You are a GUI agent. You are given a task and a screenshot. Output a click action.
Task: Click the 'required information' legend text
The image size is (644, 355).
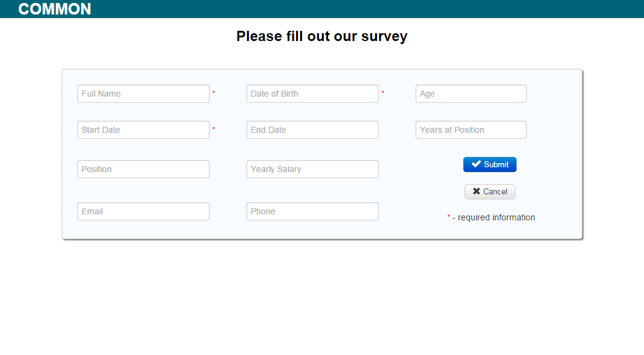(x=496, y=217)
